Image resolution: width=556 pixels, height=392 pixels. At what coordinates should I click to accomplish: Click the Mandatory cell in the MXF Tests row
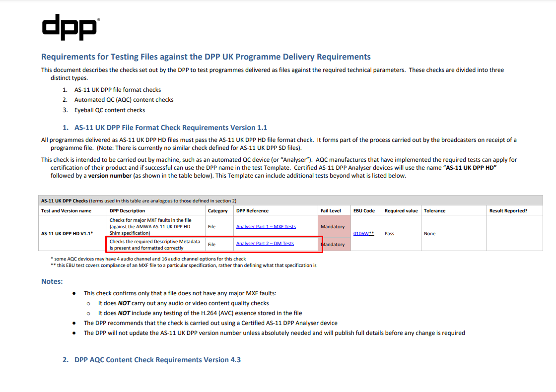[x=335, y=226]
